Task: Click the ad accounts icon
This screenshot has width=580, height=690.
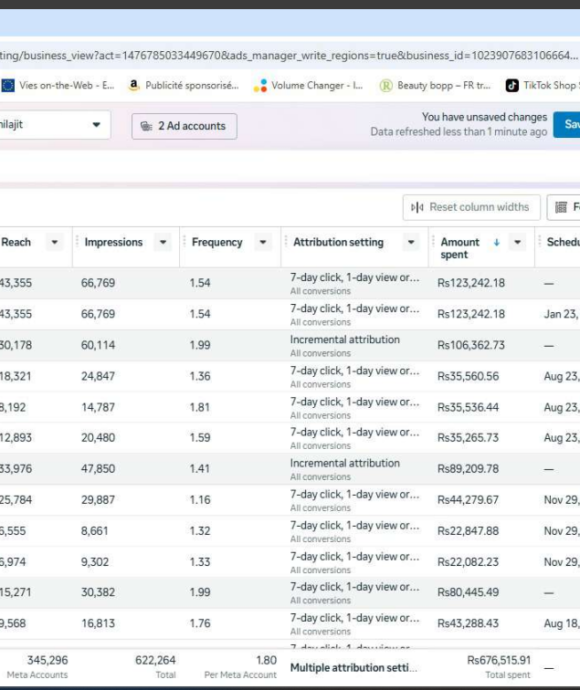Action: [146, 126]
